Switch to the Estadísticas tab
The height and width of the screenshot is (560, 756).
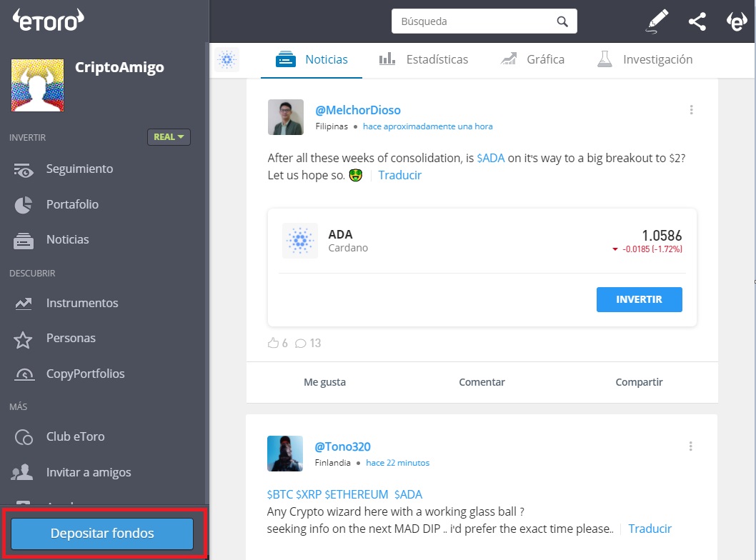click(424, 59)
